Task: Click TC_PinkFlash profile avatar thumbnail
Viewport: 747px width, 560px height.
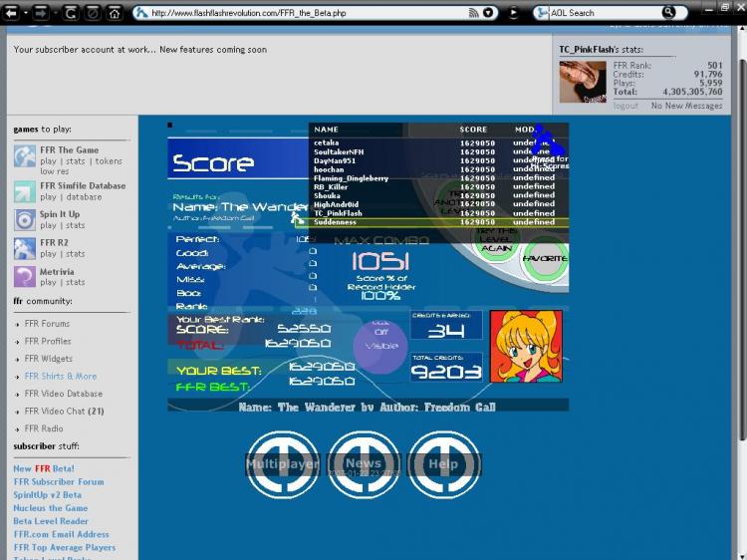Action: [583, 82]
